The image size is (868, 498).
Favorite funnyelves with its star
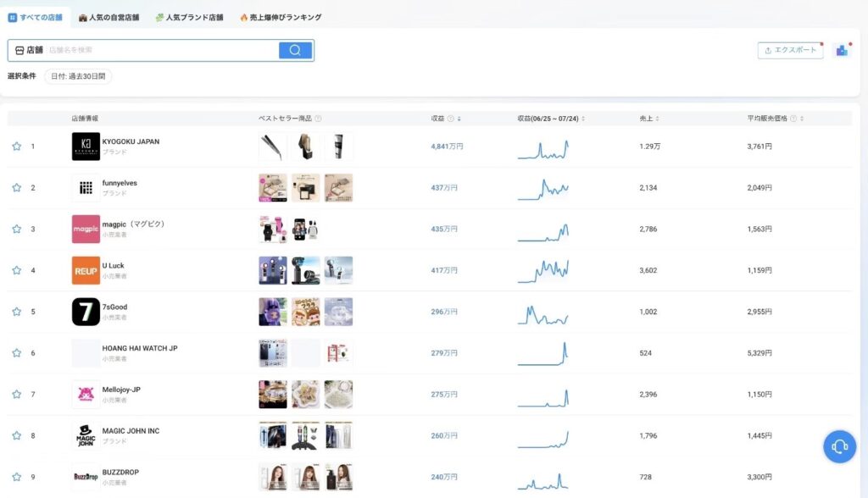(x=17, y=187)
